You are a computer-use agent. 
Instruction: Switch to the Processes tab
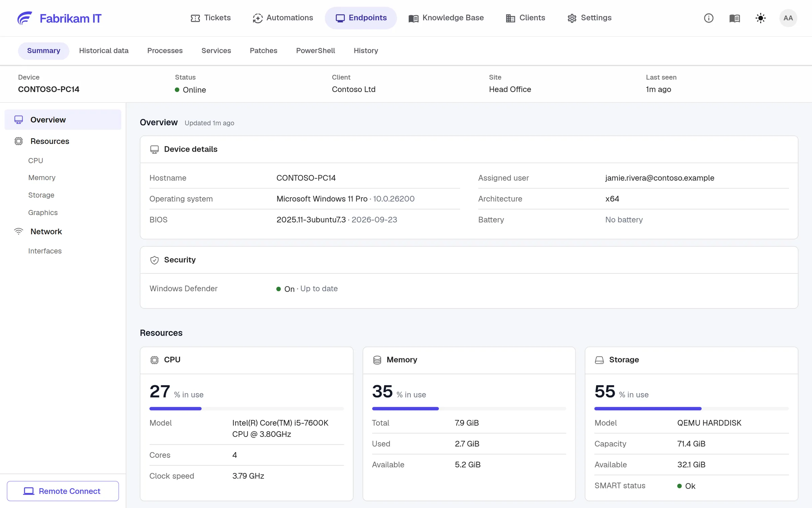[165, 51]
